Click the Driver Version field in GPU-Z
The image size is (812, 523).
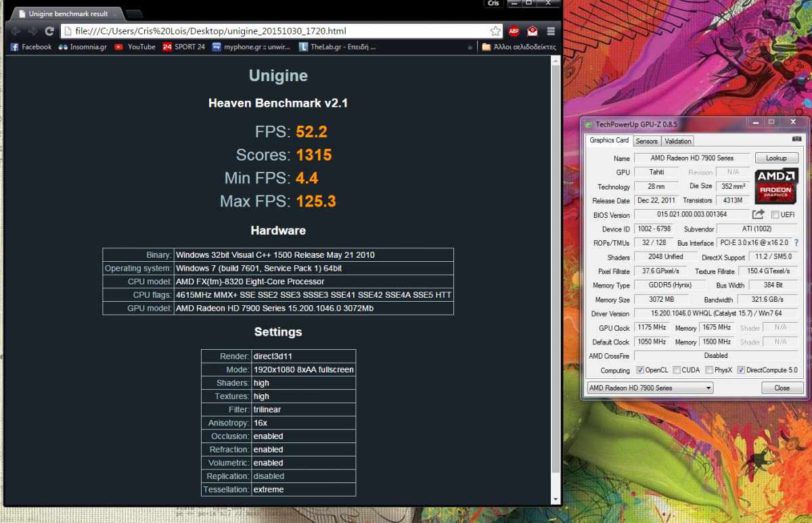tap(716, 313)
